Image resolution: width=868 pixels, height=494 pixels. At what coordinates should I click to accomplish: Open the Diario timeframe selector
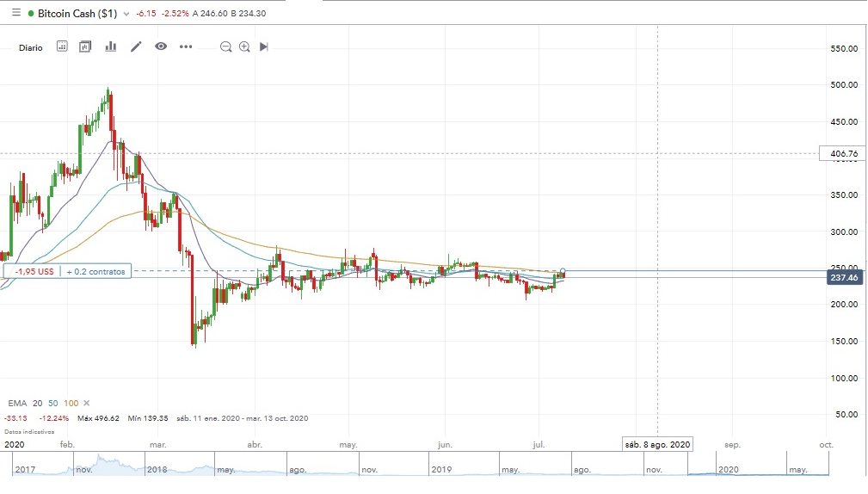pos(30,47)
